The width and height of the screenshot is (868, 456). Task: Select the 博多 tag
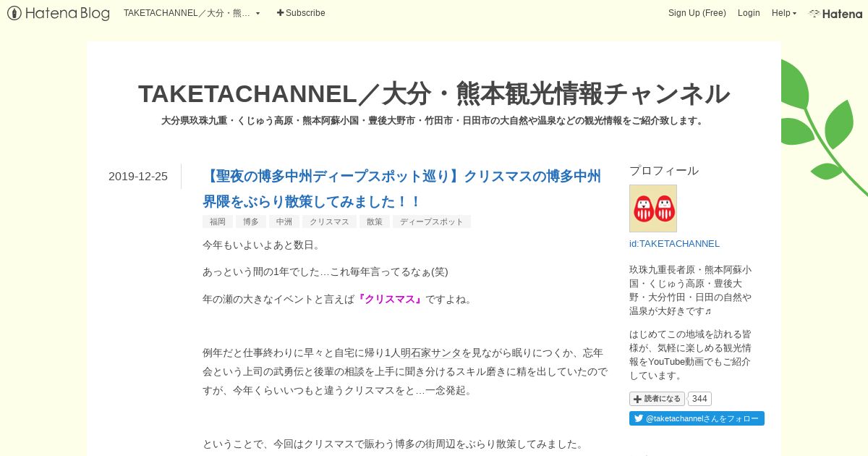tap(251, 221)
